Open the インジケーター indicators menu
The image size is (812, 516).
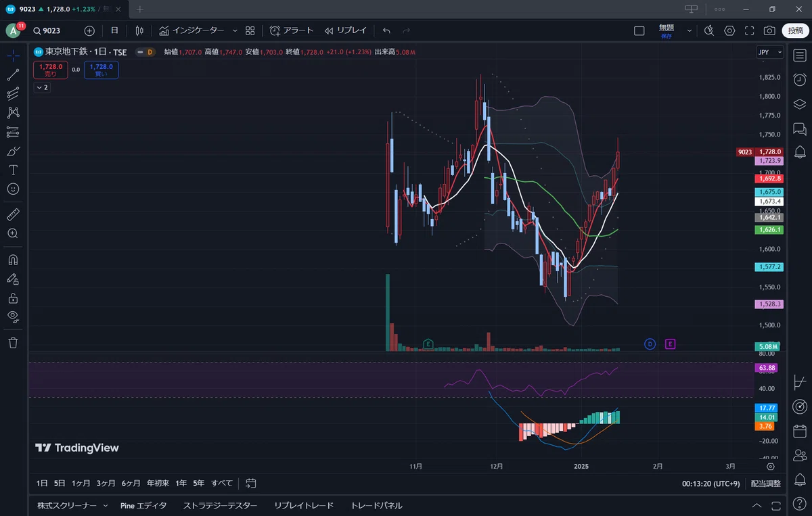coord(191,30)
